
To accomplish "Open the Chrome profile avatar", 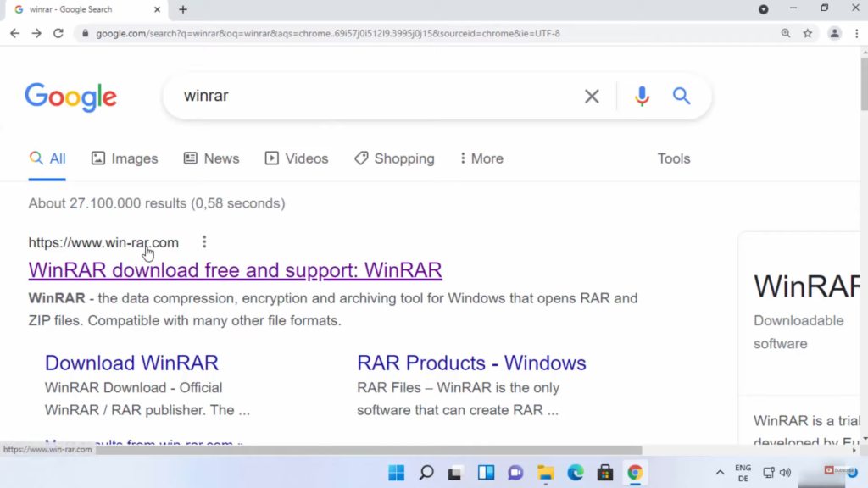I will click(835, 33).
